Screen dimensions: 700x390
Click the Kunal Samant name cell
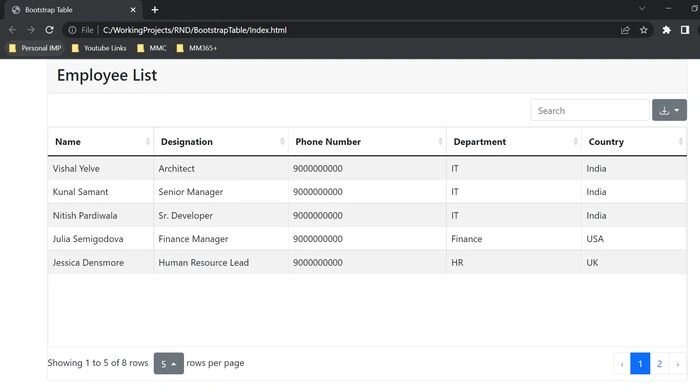point(101,191)
